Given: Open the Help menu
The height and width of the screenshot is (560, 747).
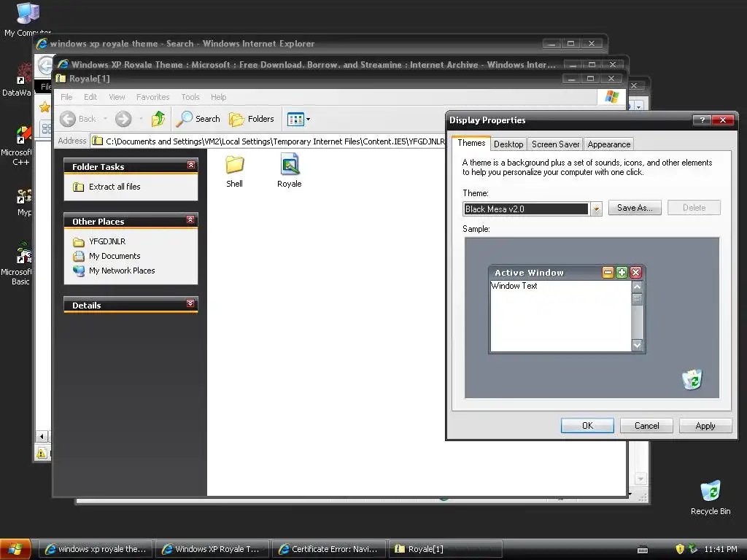Looking at the screenshot, I should coord(219,97).
